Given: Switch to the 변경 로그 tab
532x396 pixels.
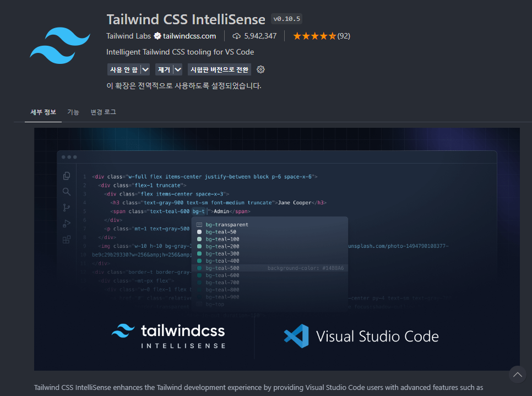Looking at the screenshot, I should (103, 112).
